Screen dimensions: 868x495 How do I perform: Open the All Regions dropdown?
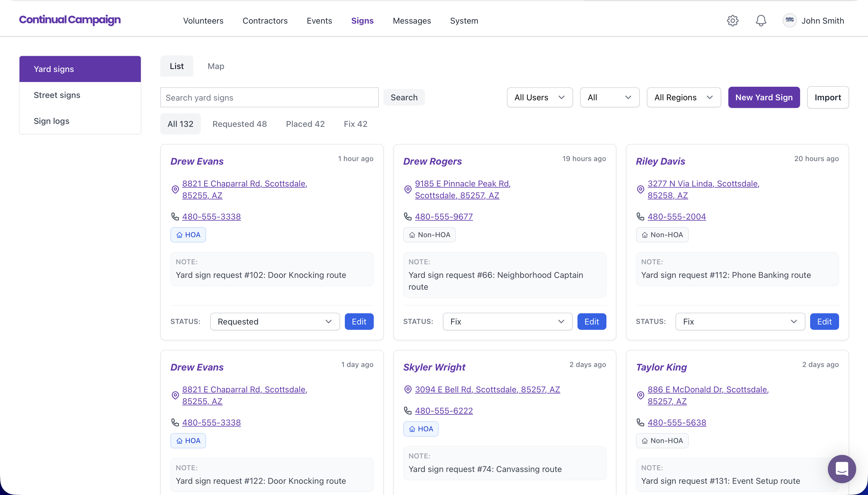coord(683,98)
